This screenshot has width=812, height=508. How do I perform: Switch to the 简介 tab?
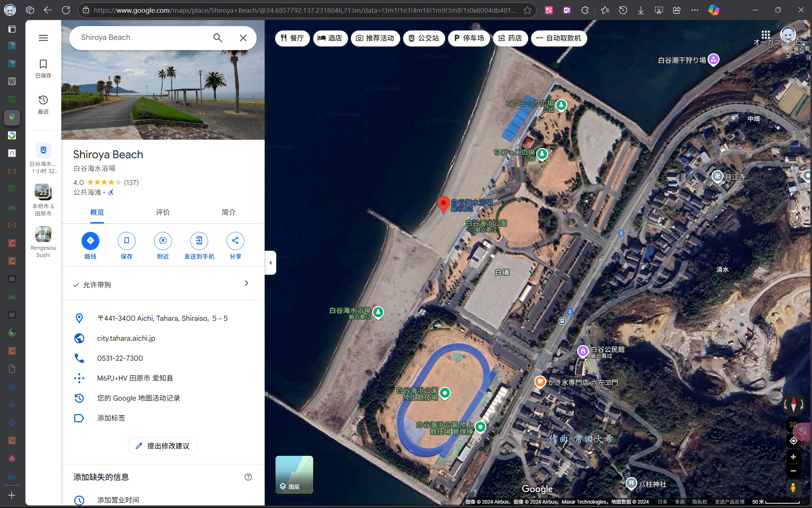228,212
